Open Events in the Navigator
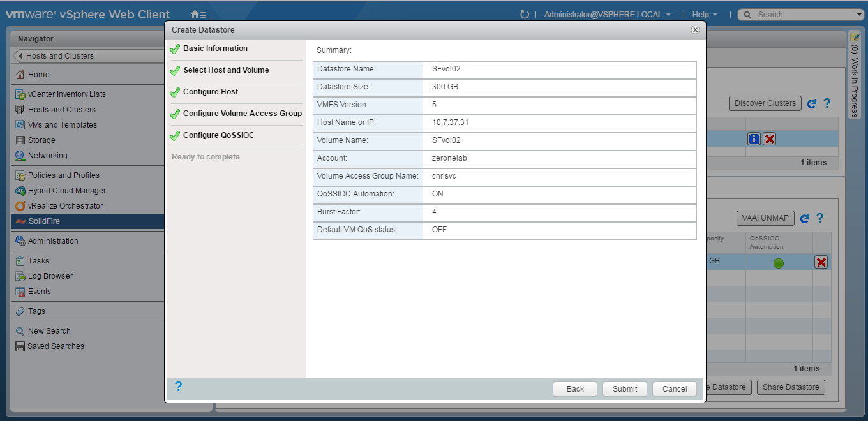The height and width of the screenshot is (421, 868). (40, 292)
